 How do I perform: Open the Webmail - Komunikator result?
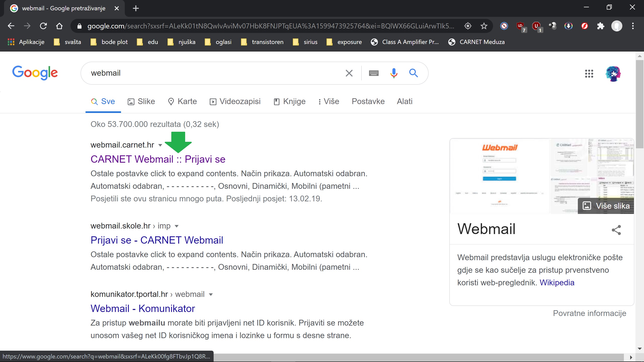[143, 308]
